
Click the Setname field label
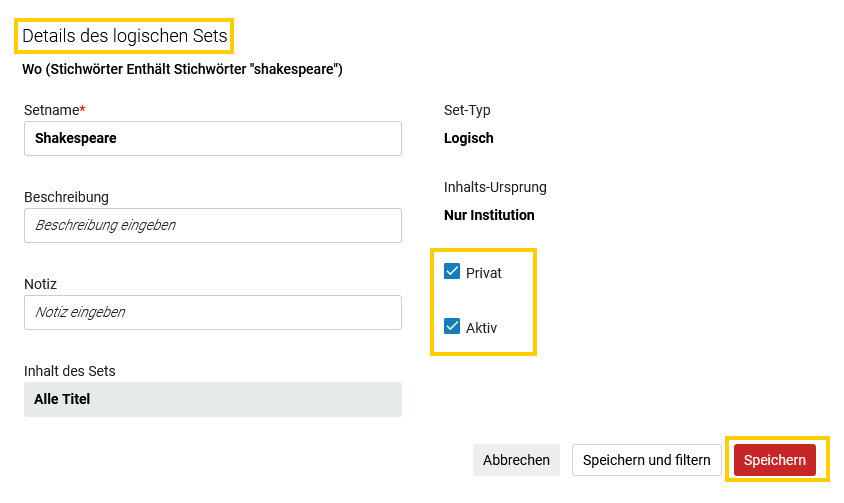54,110
